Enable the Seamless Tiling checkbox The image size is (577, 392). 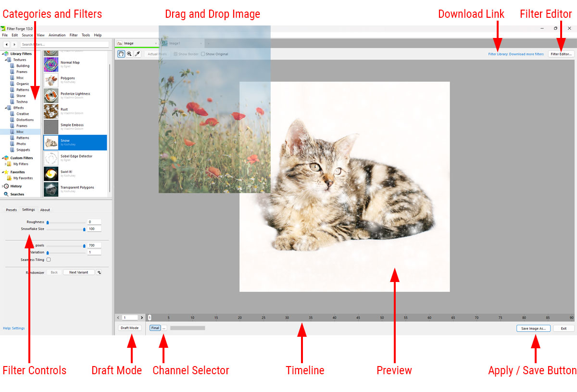coord(49,260)
